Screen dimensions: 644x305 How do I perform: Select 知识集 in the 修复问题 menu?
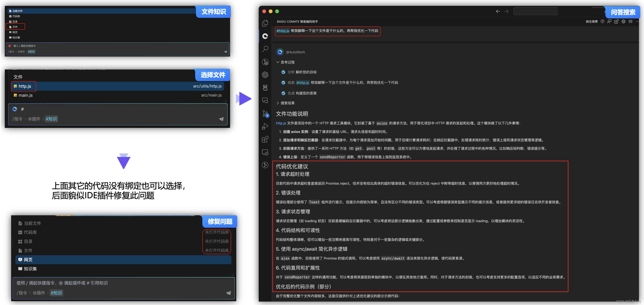(x=123, y=269)
